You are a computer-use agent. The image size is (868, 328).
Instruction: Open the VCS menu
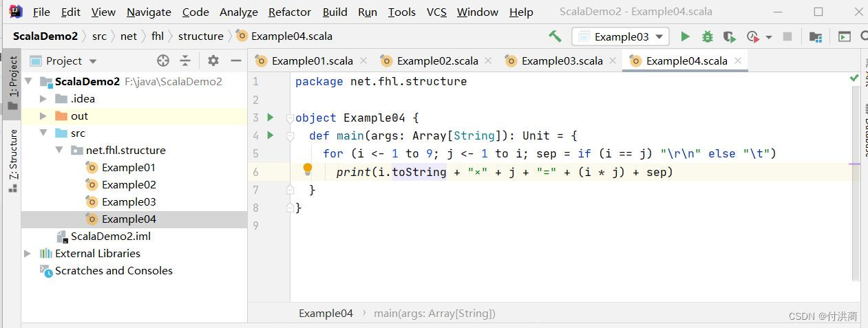[436, 12]
